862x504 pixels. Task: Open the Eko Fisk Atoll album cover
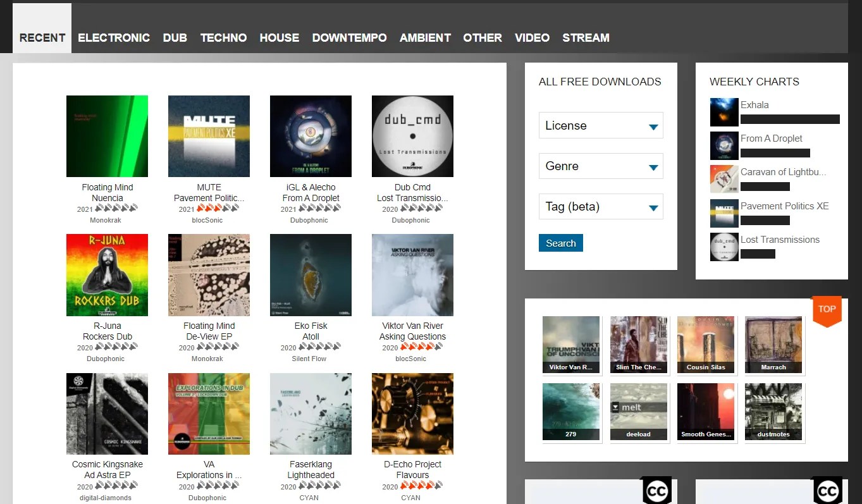[x=311, y=275]
